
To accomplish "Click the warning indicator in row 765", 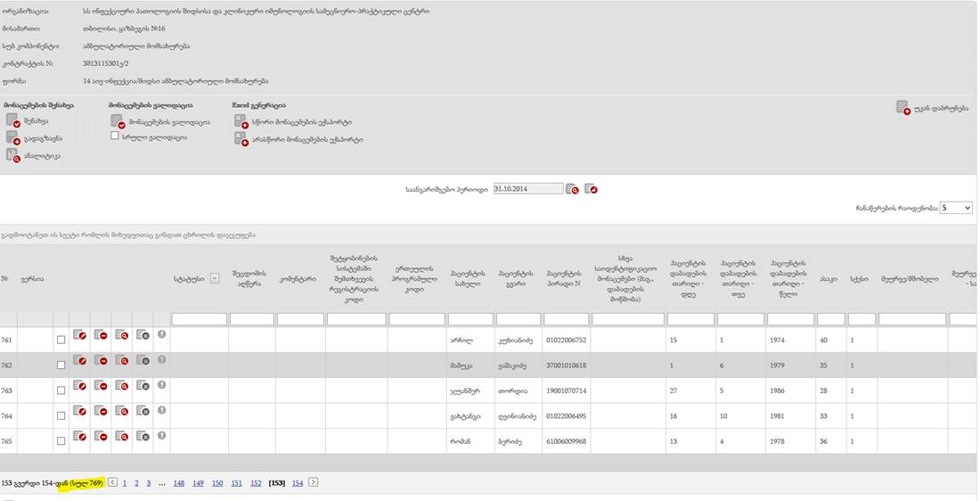I will [x=161, y=435].
